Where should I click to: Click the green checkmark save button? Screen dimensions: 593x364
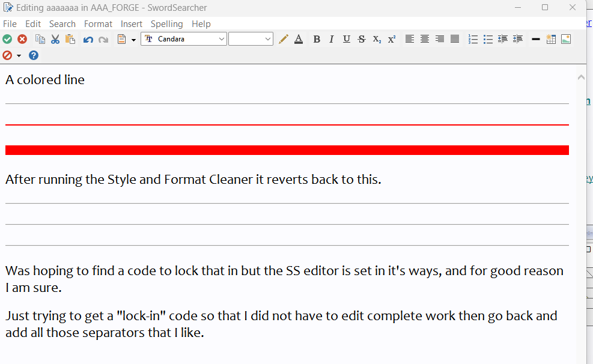7,39
